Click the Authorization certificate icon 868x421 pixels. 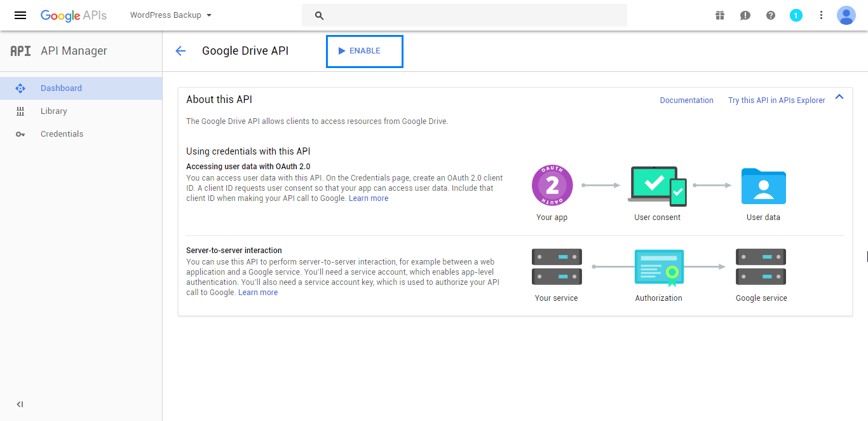[x=659, y=268]
